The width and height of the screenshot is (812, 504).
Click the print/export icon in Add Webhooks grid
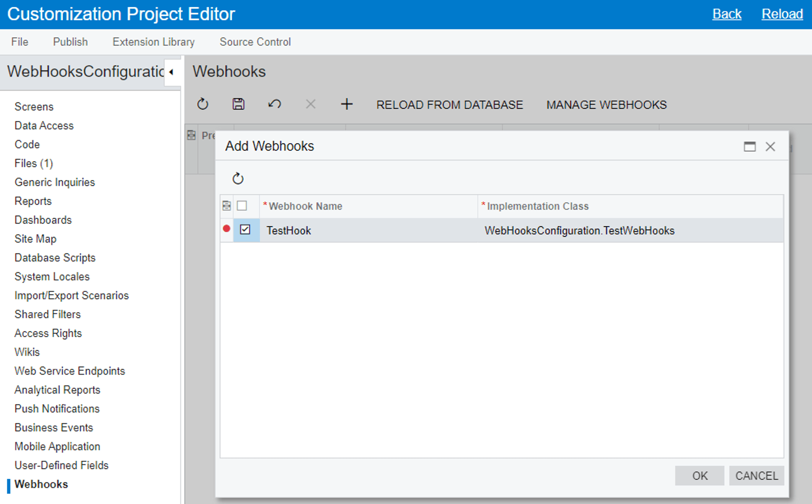(x=228, y=206)
